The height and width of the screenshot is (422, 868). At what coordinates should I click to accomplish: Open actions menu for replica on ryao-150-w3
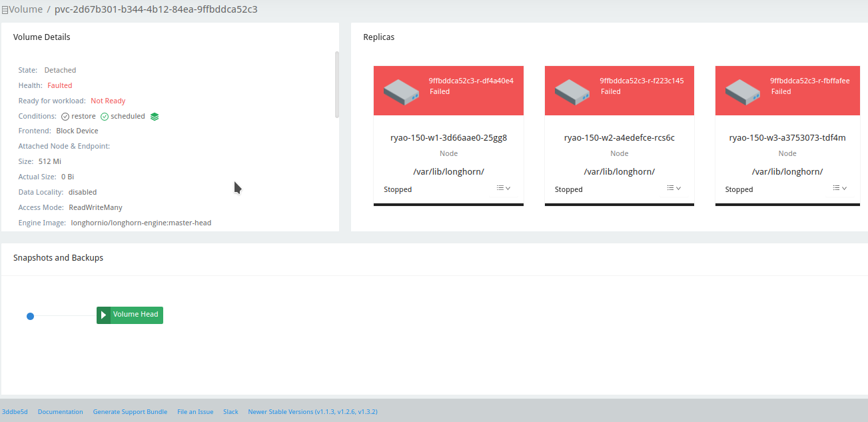pos(839,189)
